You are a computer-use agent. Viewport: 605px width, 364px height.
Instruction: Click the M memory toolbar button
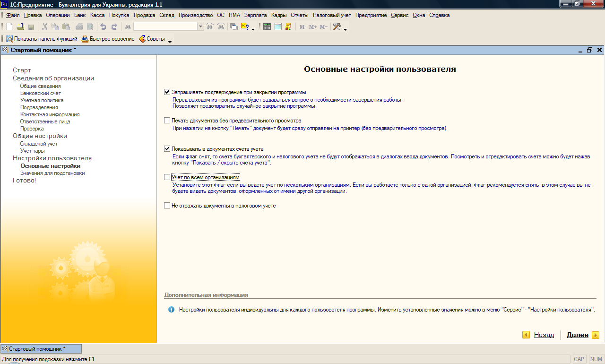[302, 27]
